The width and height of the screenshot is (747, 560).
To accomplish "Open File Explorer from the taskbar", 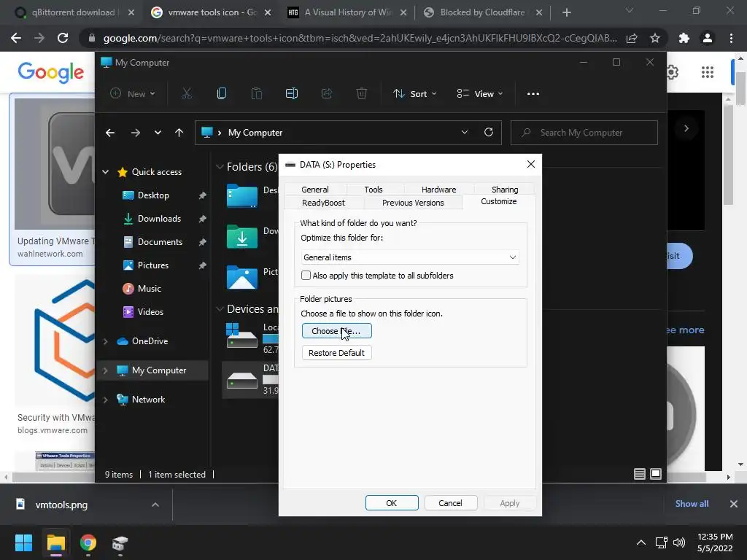I will click(56, 542).
